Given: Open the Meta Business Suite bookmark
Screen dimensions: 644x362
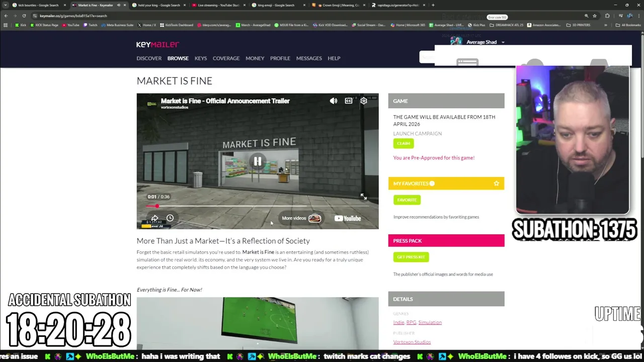Looking at the screenshot, I should (117, 25).
